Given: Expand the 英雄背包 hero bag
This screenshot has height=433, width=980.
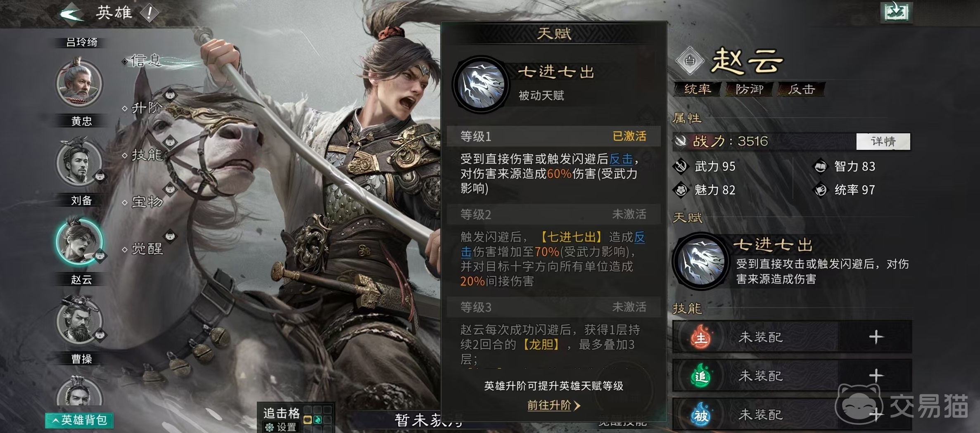Looking at the screenshot, I should (79, 420).
